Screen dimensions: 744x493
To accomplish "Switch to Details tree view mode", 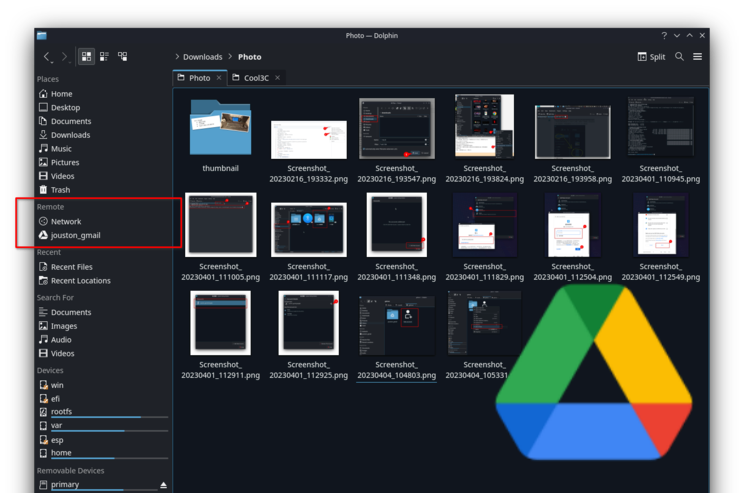I will click(122, 56).
